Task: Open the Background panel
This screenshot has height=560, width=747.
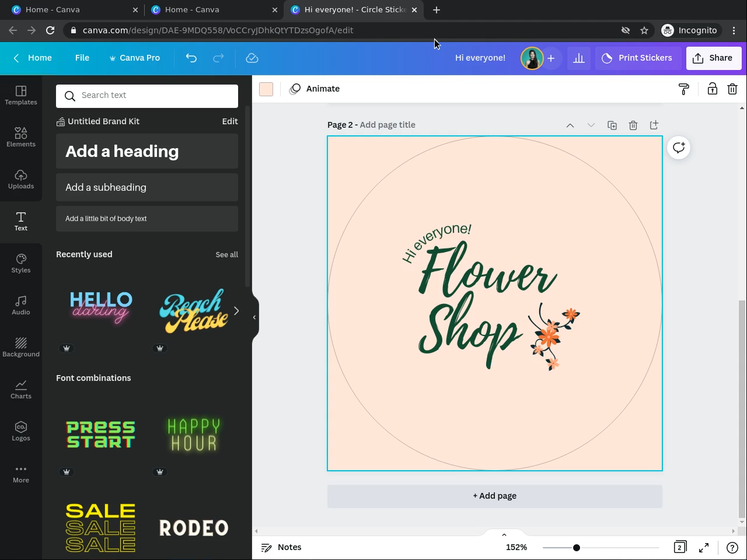Action: pos(21,347)
